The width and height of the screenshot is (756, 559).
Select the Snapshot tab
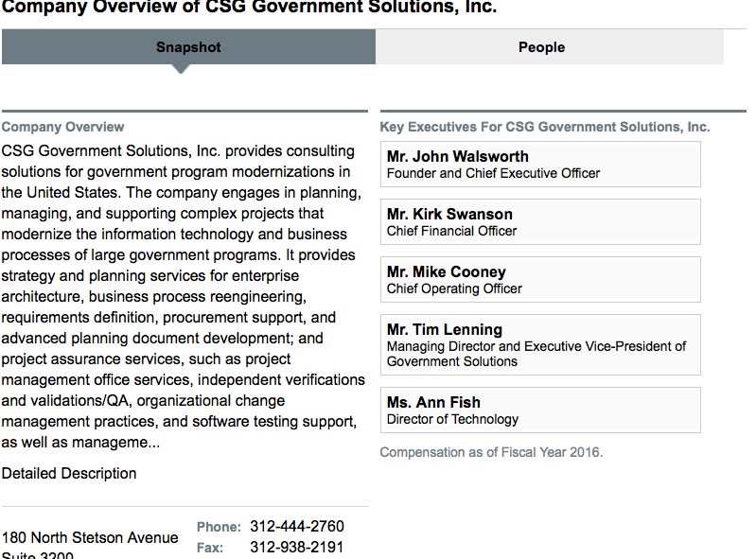188,47
